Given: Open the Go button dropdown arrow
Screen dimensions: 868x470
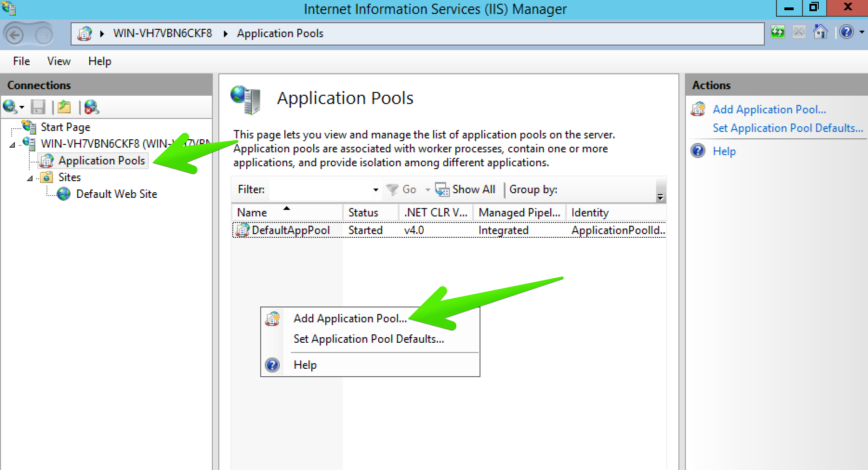Looking at the screenshot, I should (427, 190).
